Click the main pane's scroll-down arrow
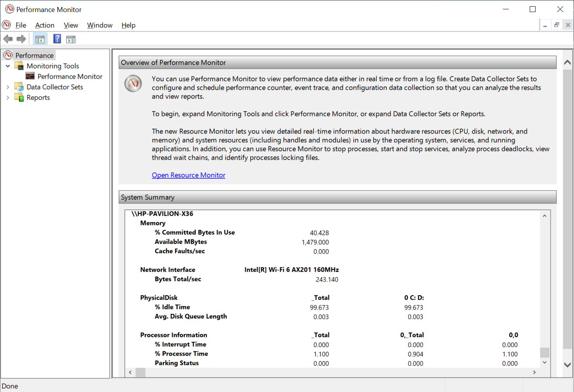This screenshot has height=392, width=574. click(x=567, y=365)
